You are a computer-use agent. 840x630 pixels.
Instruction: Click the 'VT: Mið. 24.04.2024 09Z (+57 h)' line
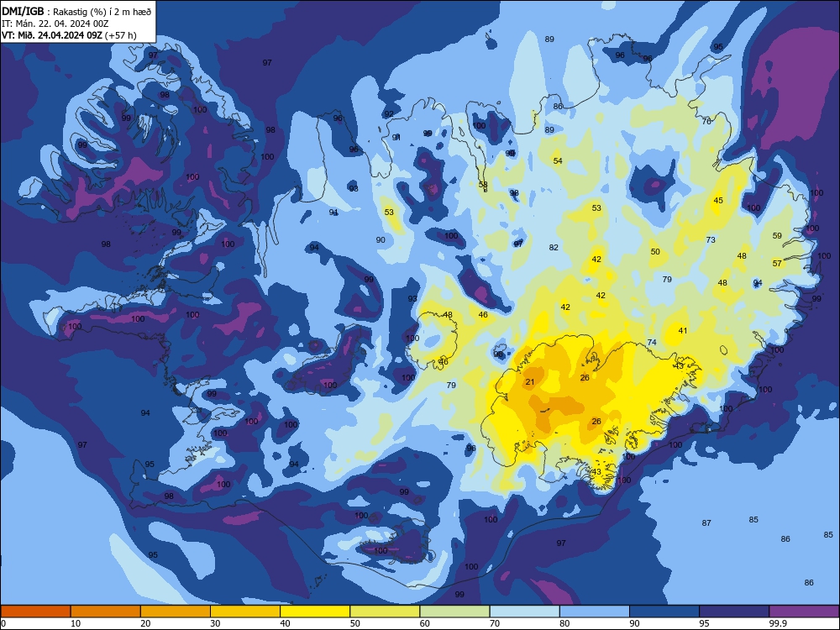tap(69, 35)
